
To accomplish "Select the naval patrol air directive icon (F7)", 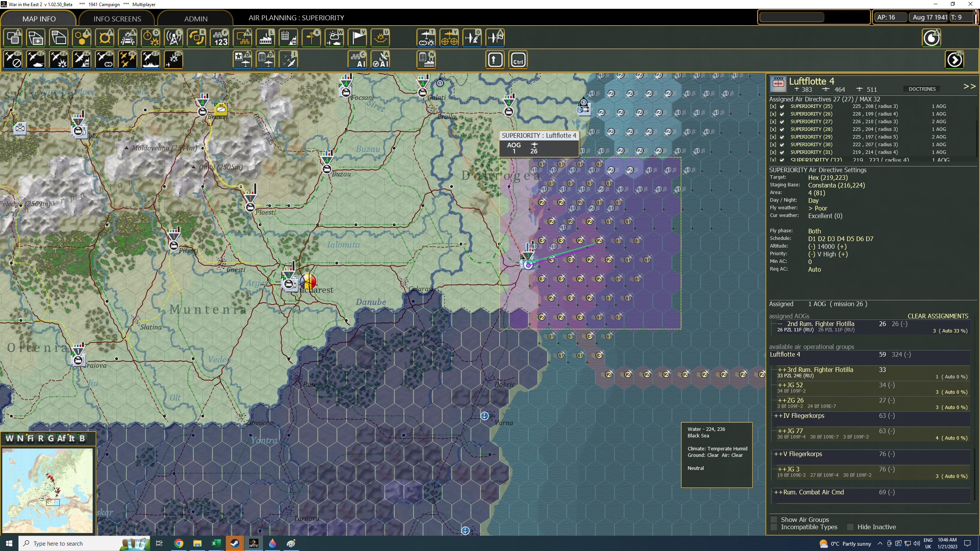I will pos(150,60).
